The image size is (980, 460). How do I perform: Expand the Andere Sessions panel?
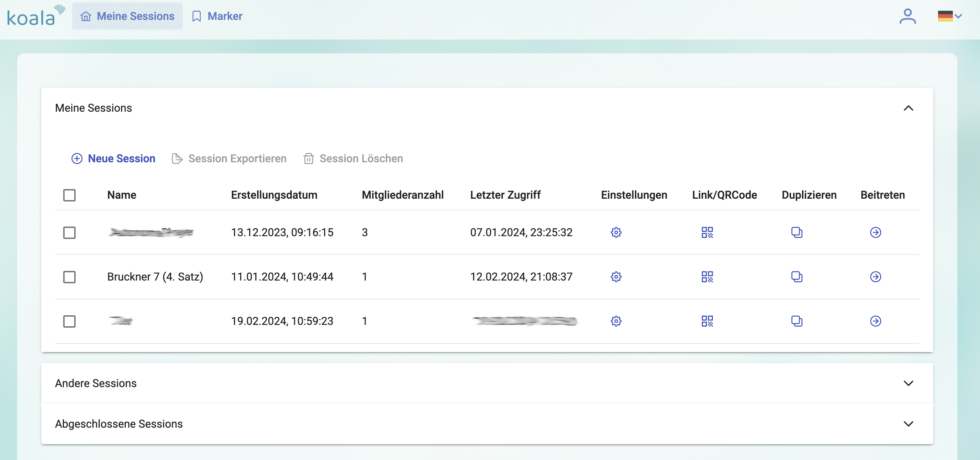pyautogui.click(x=908, y=383)
